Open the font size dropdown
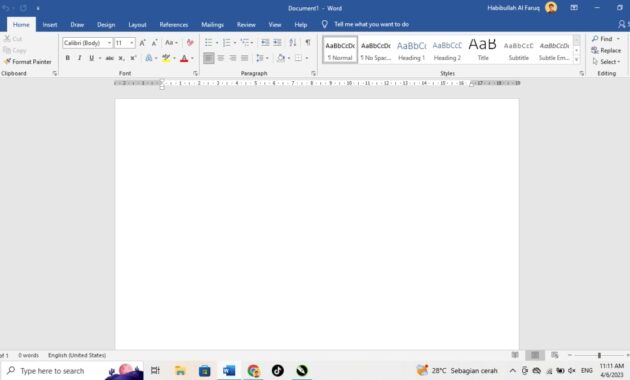 click(x=132, y=43)
